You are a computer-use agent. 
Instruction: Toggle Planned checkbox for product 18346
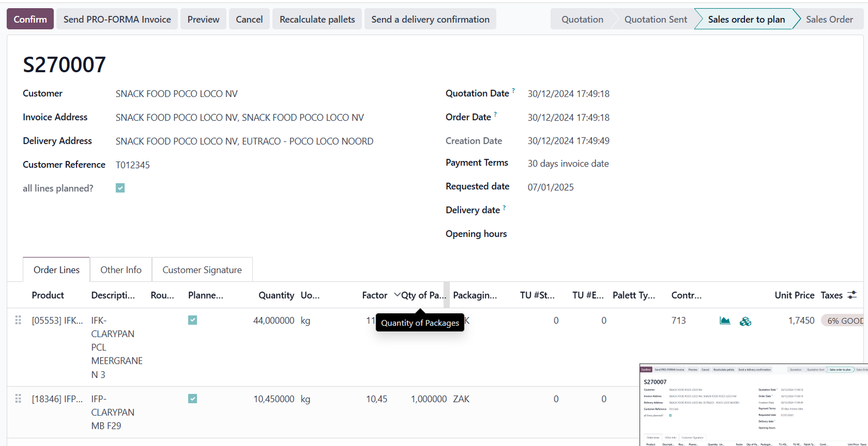coord(193,399)
